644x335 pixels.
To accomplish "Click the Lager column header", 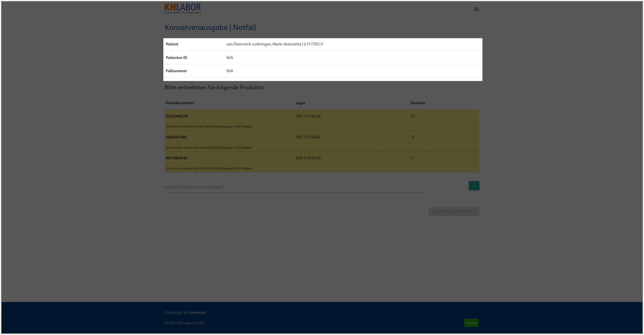I will 300,103.
